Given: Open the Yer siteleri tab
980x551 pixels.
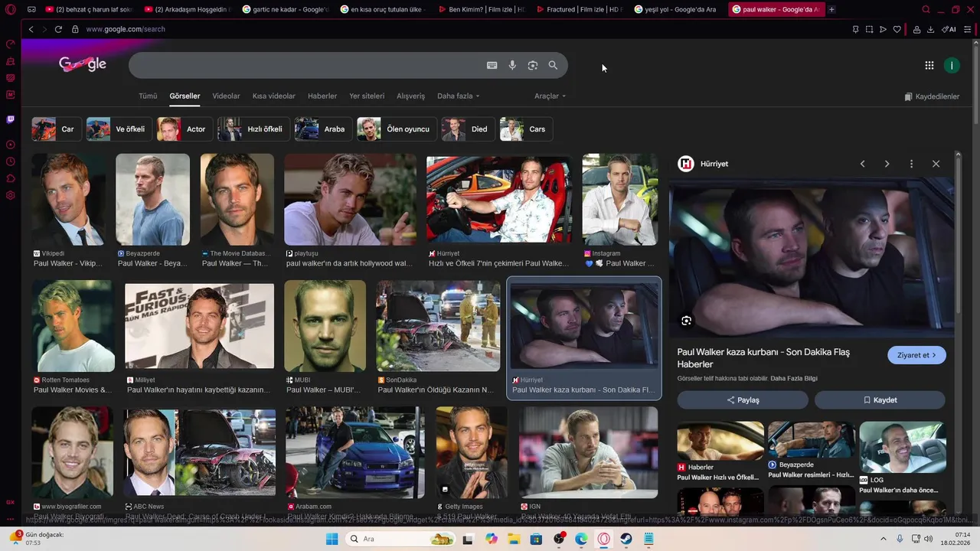Looking at the screenshot, I should click(367, 96).
